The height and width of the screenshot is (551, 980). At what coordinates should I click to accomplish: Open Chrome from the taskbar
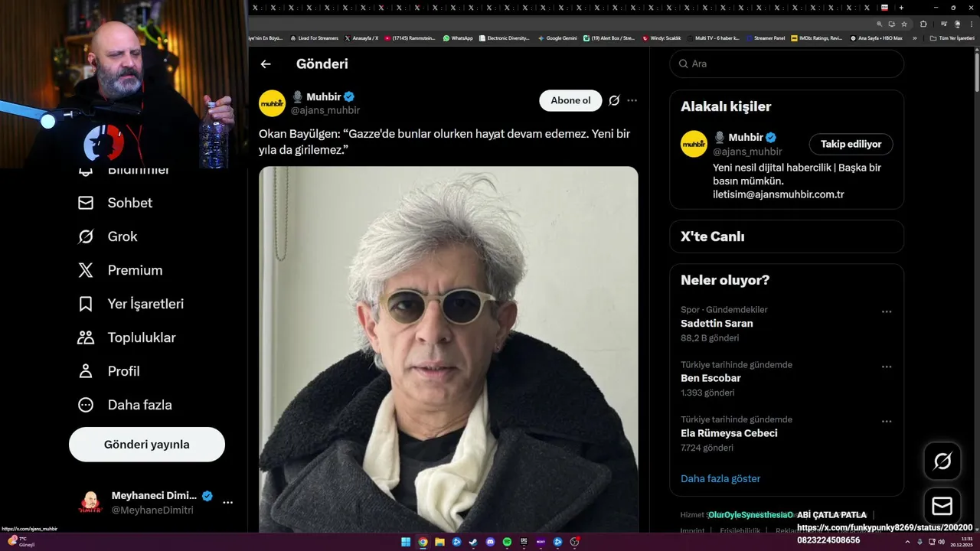point(423,542)
